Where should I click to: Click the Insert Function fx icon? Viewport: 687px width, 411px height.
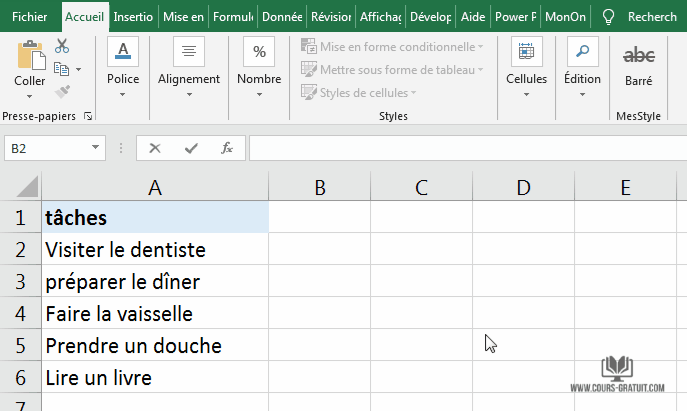pos(227,148)
